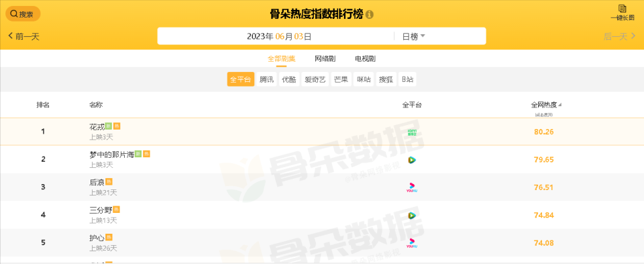Click heat value 74.08
The height and width of the screenshot is (264, 644).
(x=544, y=243)
